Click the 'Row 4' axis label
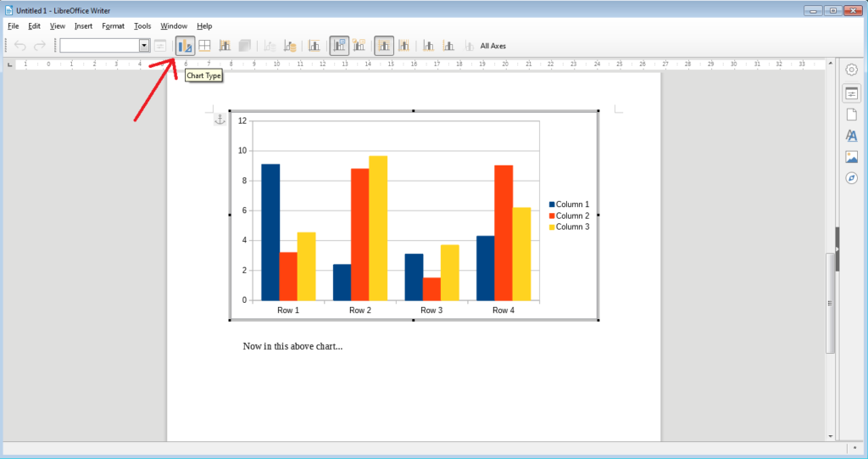 [504, 311]
